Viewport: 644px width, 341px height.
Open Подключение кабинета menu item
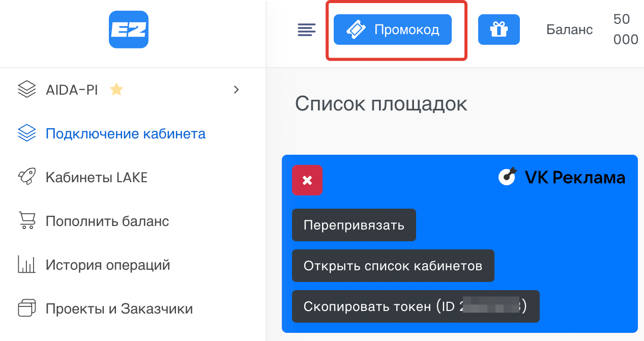pyautogui.click(x=125, y=134)
